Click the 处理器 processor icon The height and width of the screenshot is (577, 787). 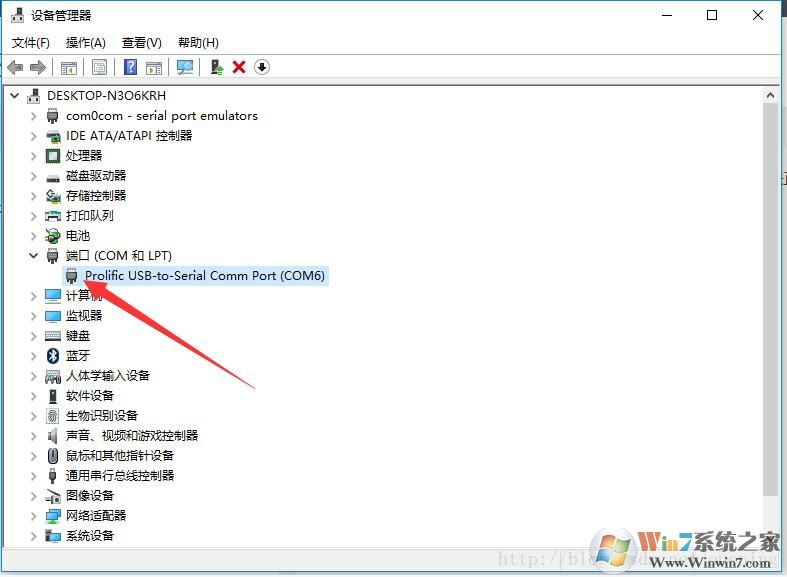coord(53,156)
